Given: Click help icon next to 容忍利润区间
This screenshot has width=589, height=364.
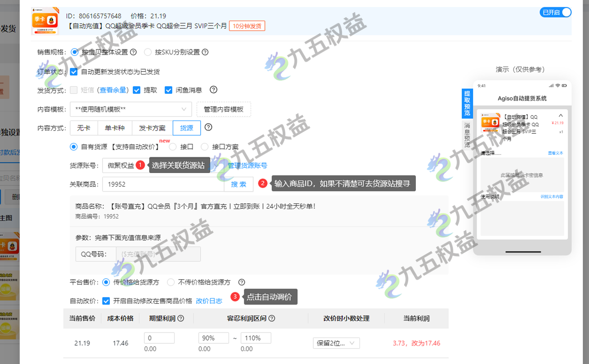Looking at the screenshot, I should (x=271, y=319).
